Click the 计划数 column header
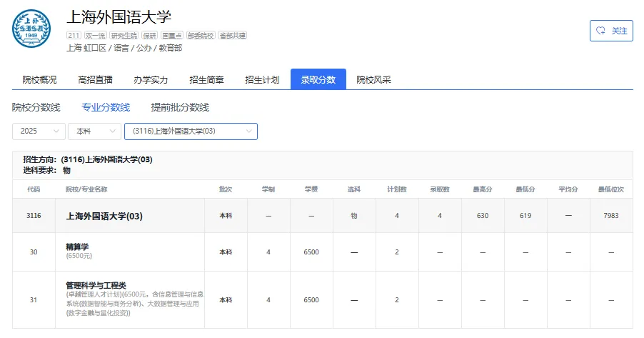644x338 pixels. coord(397,189)
